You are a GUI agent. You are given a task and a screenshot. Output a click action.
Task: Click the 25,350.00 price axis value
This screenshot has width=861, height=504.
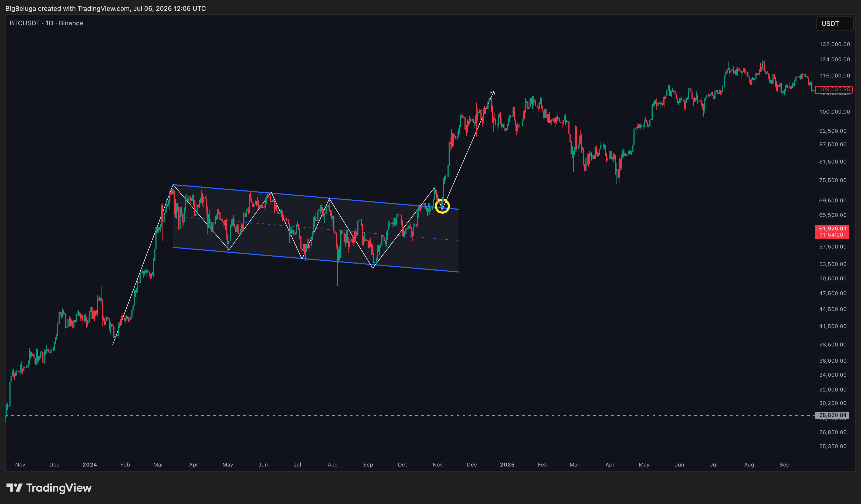tap(833, 447)
